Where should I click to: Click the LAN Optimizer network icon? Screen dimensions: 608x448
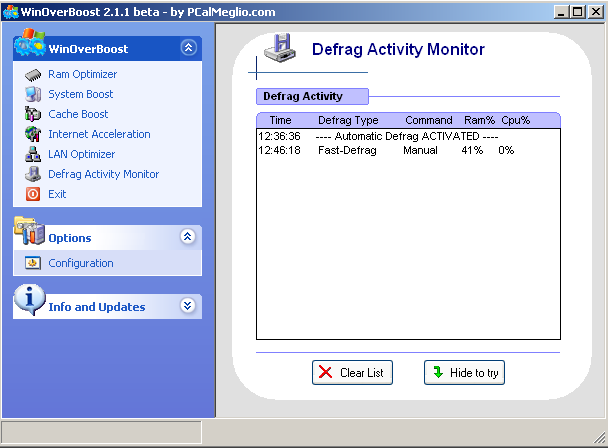(x=33, y=154)
